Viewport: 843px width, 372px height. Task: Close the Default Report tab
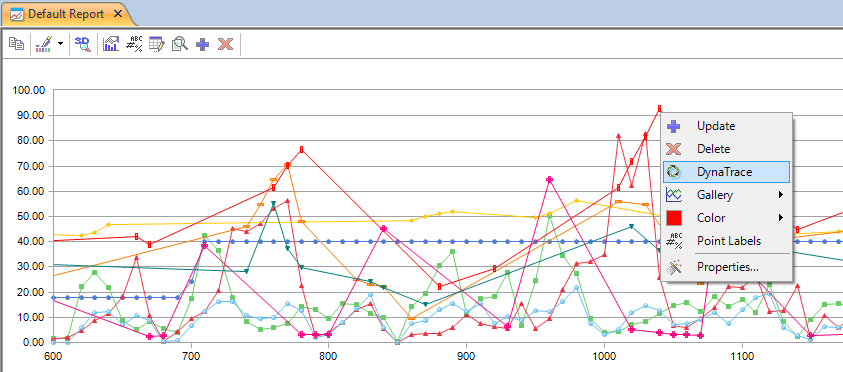tap(118, 14)
